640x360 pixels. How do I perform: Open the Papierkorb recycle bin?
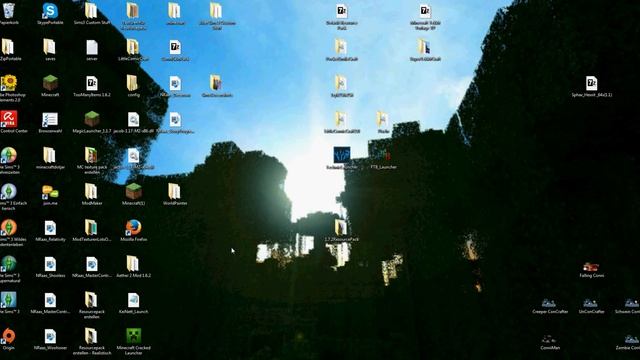coord(9,11)
